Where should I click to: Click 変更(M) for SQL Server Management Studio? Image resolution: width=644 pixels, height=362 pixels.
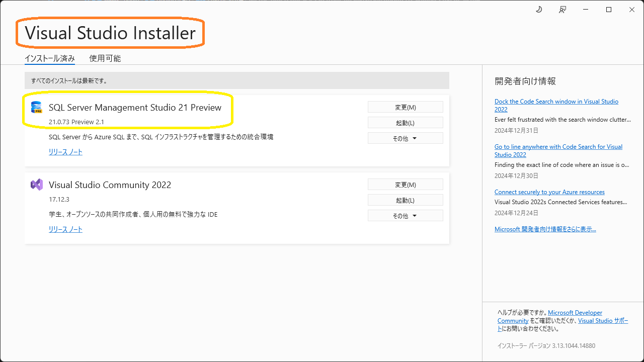(406, 107)
